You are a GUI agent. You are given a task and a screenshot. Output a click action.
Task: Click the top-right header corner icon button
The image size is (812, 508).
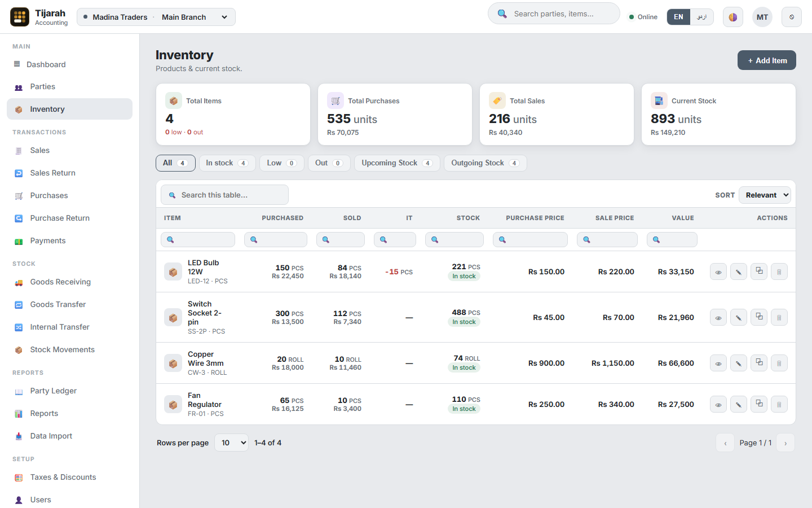(x=792, y=17)
